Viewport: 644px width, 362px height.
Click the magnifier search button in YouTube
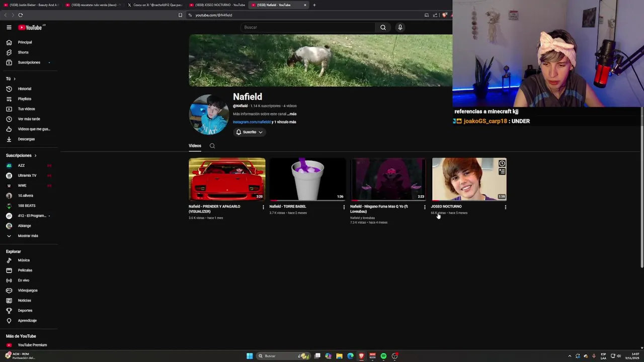pos(383,27)
